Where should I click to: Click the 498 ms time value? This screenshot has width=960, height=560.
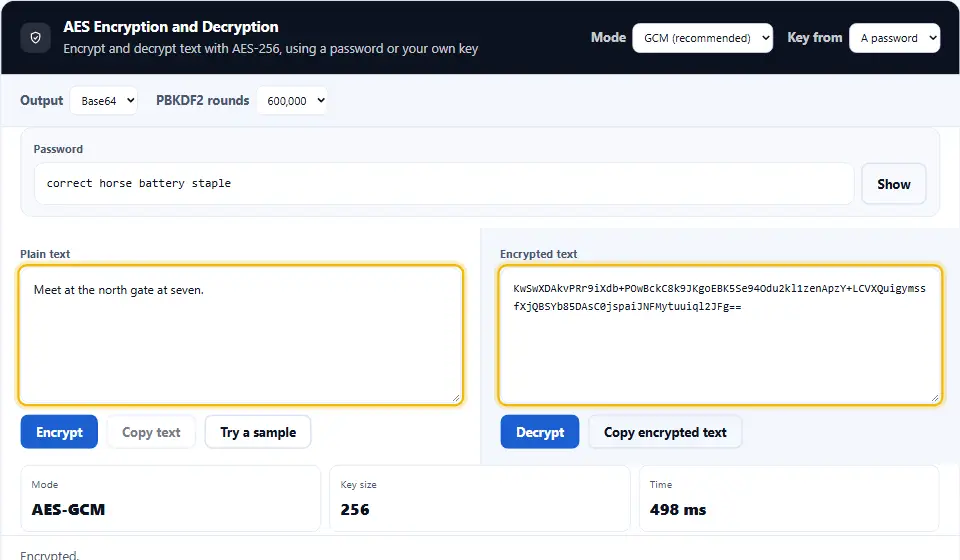678,509
